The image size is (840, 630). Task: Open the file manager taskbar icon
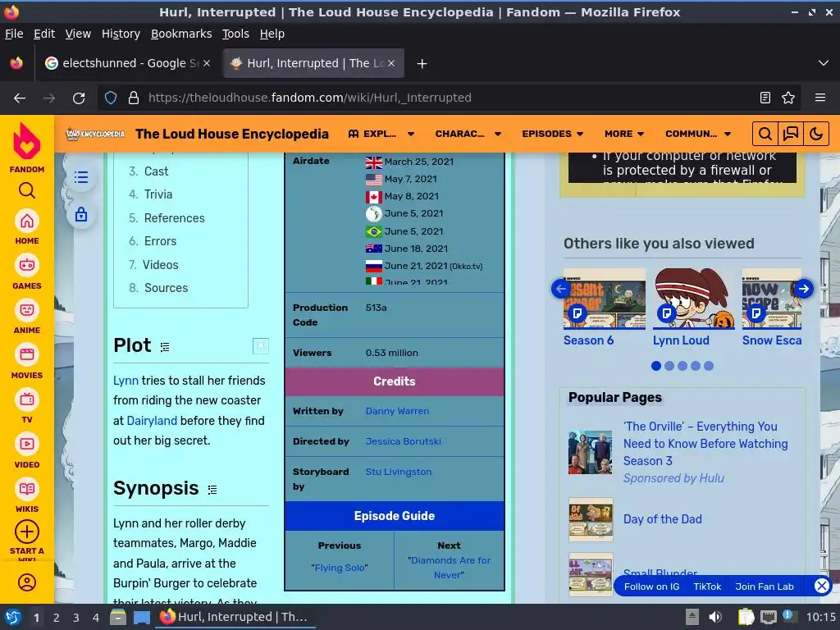(x=118, y=617)
